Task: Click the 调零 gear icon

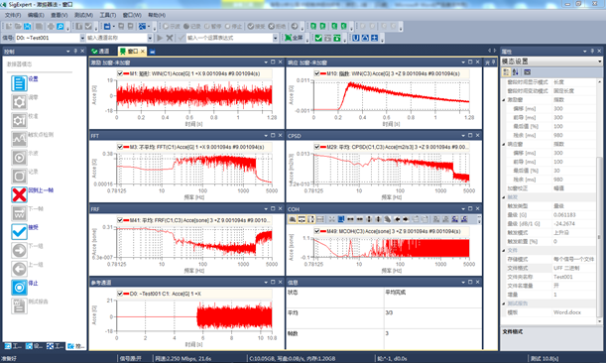Action: (19, 102)
